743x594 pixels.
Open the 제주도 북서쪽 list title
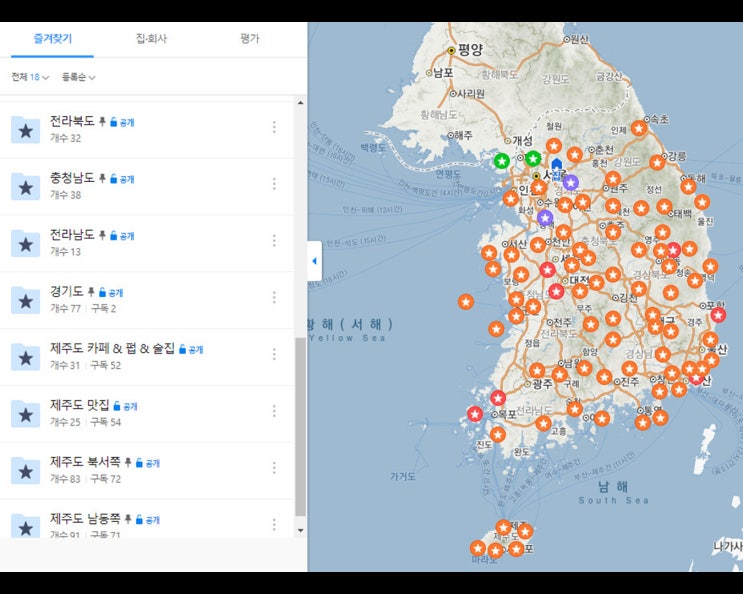85,462
